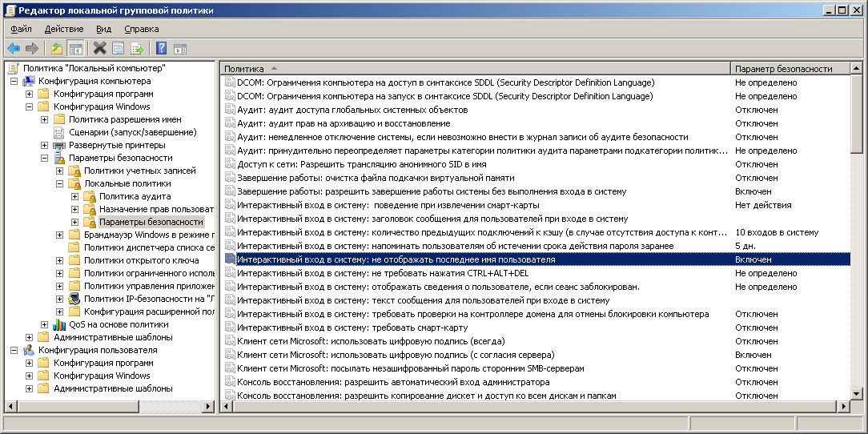This screenshot has width=868, height=434.
Task: Click the Back arrow toolbar icon
Action: (14, 49)
